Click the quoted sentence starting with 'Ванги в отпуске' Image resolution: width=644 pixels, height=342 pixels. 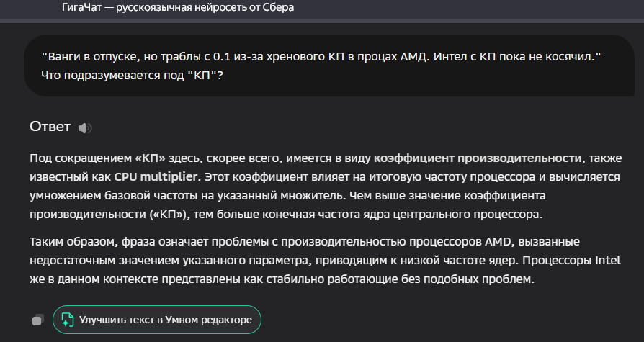point(321,55)
